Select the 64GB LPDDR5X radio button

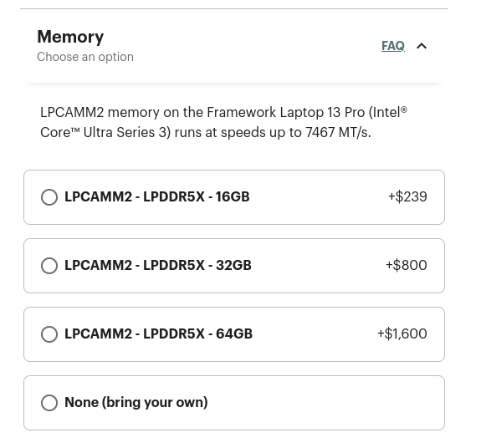(49, 334)
